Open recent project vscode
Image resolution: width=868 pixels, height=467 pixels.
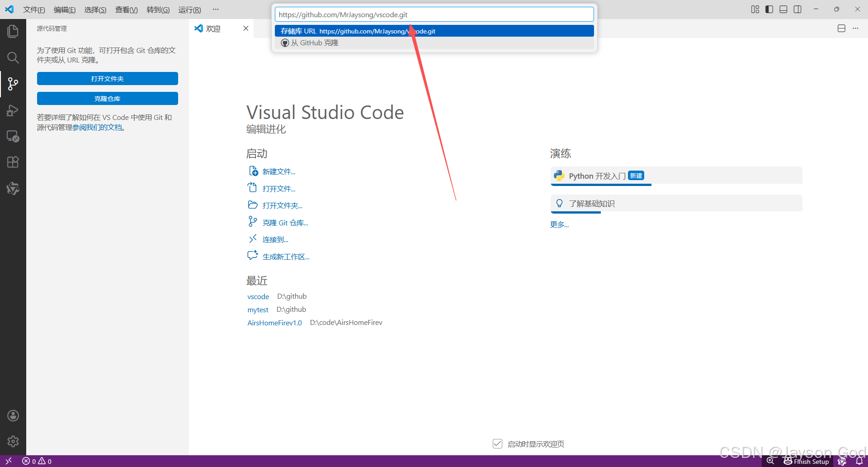coord(258,297)
